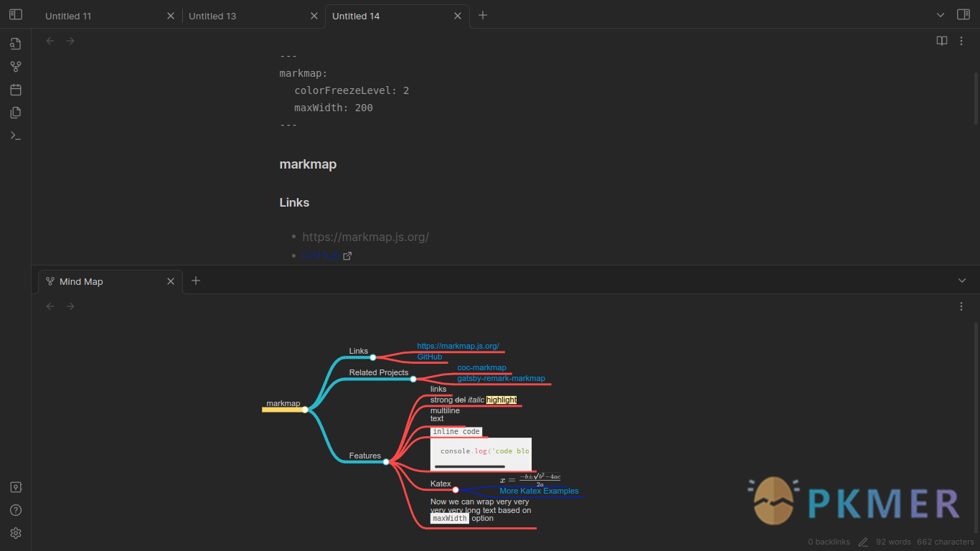Click the 662 characters status item

[x=946, y=542]
